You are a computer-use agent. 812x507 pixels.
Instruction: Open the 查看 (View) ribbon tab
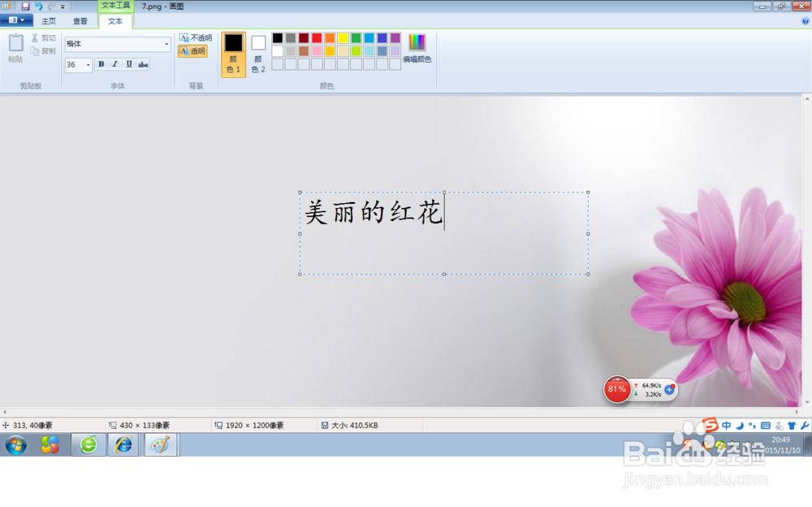pos(79,21)
